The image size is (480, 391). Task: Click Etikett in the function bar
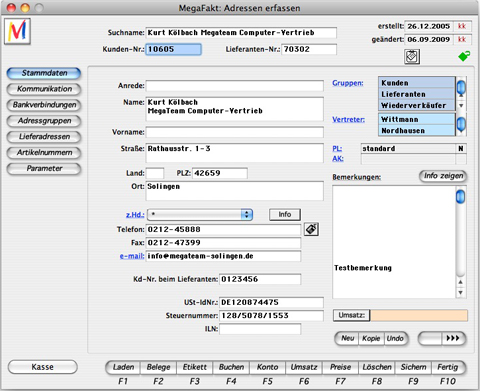(195, 367)
